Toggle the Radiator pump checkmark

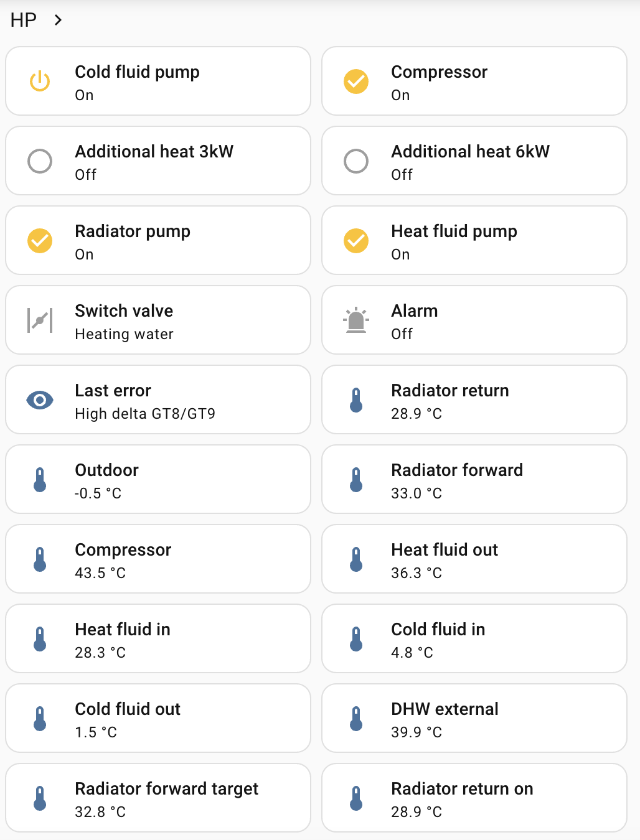pos(40,241)
